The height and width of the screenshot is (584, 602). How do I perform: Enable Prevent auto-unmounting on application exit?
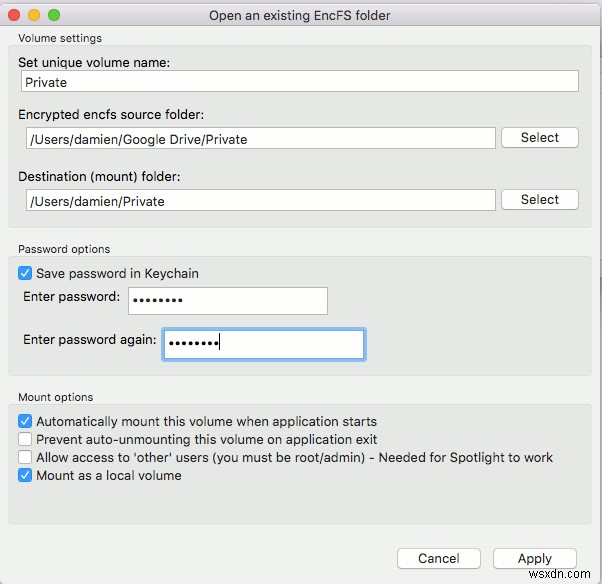pos(25,439)
